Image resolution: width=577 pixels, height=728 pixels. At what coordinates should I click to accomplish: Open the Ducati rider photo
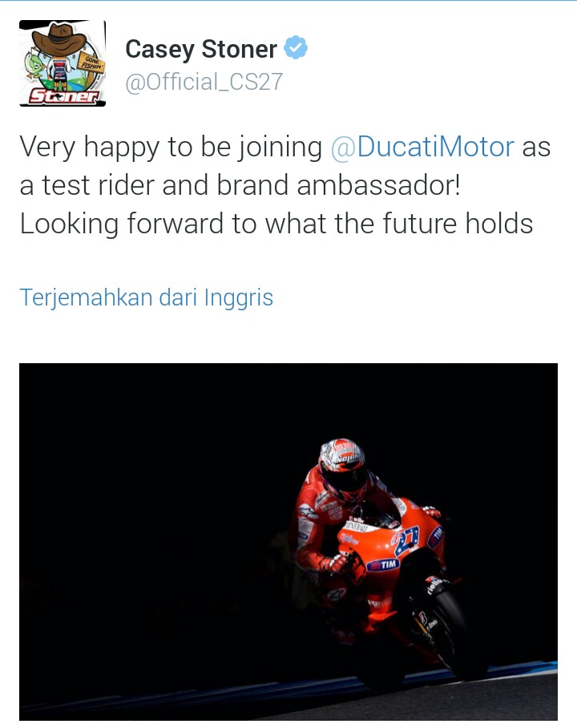(x=288, y=542)
